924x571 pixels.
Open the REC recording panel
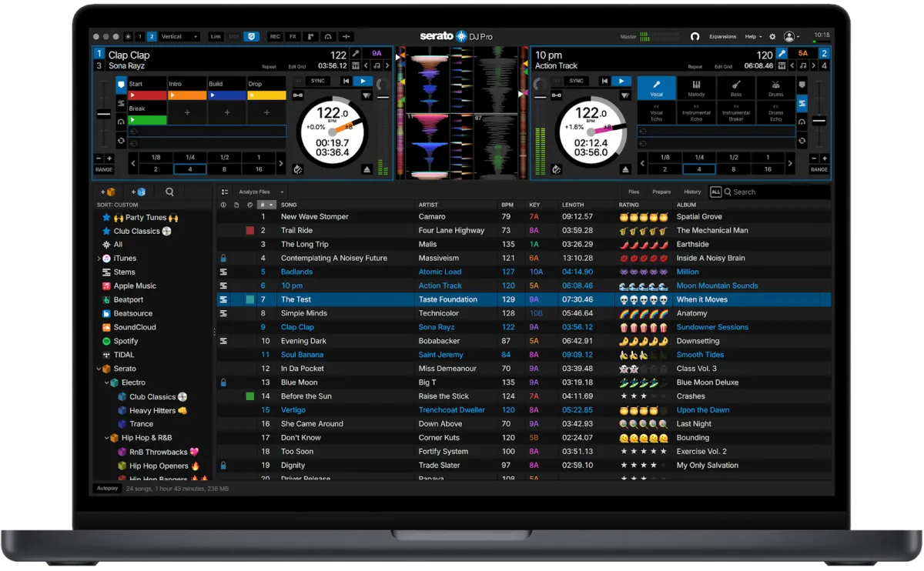(x=275, y=36)
